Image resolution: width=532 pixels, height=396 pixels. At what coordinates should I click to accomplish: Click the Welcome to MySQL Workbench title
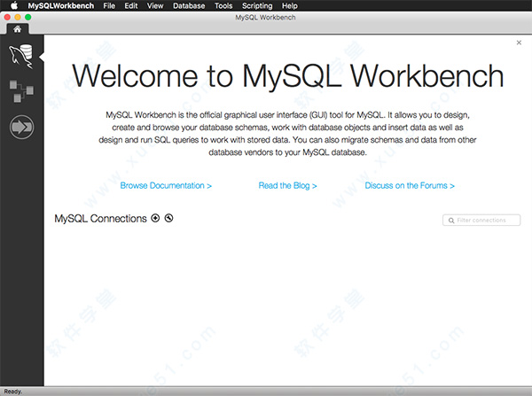(287, 76)
